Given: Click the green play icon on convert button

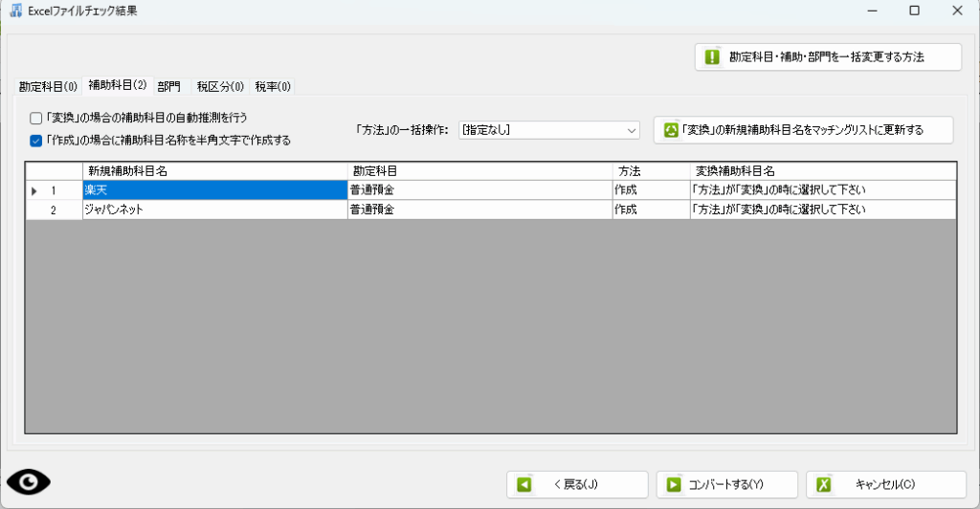Looking at the screenshot, I should tap(674, 485).
